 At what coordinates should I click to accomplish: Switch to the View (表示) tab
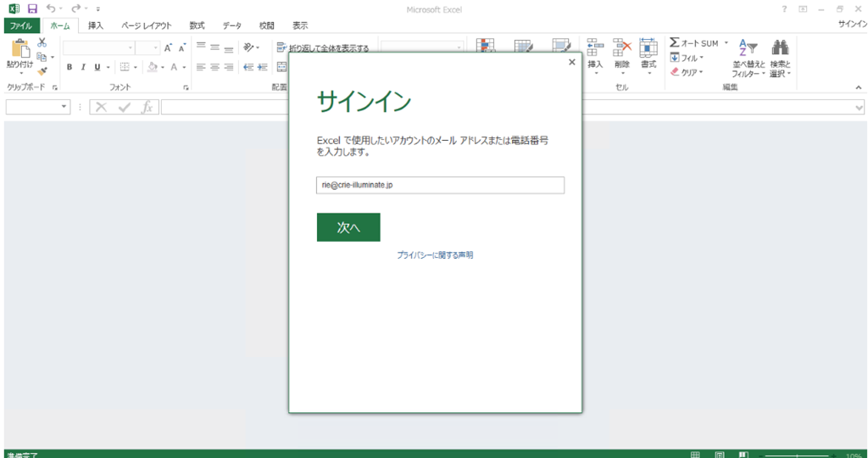(300, 25)
